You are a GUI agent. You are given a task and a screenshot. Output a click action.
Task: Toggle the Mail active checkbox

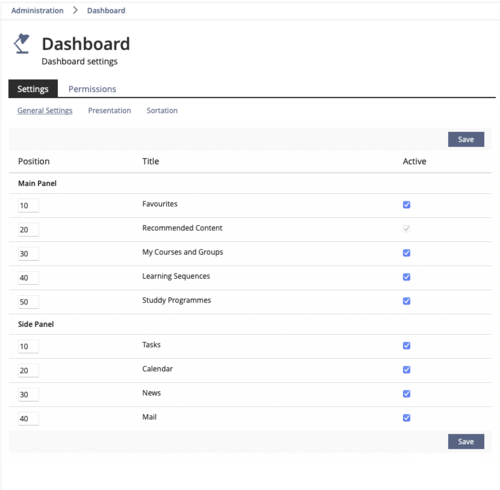click(x=406, y=417)
